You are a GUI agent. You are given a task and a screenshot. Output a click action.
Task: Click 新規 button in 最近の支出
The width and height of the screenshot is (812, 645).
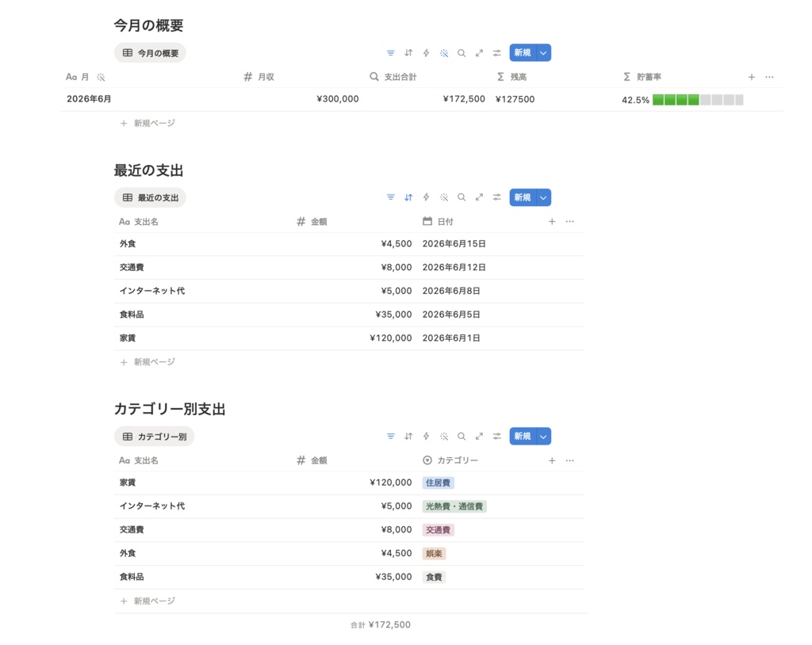click(523, 197)
